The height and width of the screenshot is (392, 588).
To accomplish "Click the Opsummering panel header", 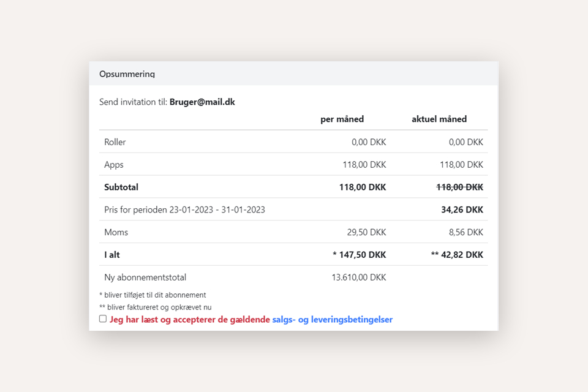I will coord(127,74).
